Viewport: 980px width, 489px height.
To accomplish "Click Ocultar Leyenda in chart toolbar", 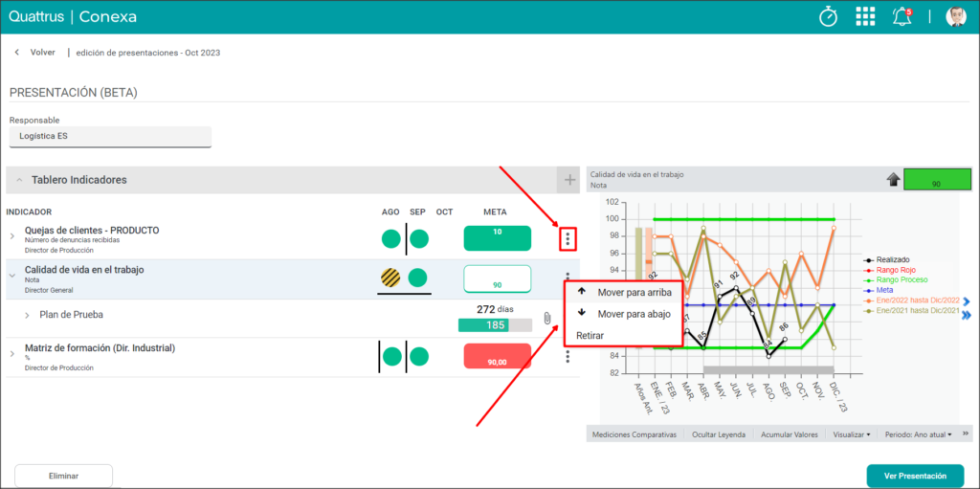I will pyautogui.click(x=719, y=434).
